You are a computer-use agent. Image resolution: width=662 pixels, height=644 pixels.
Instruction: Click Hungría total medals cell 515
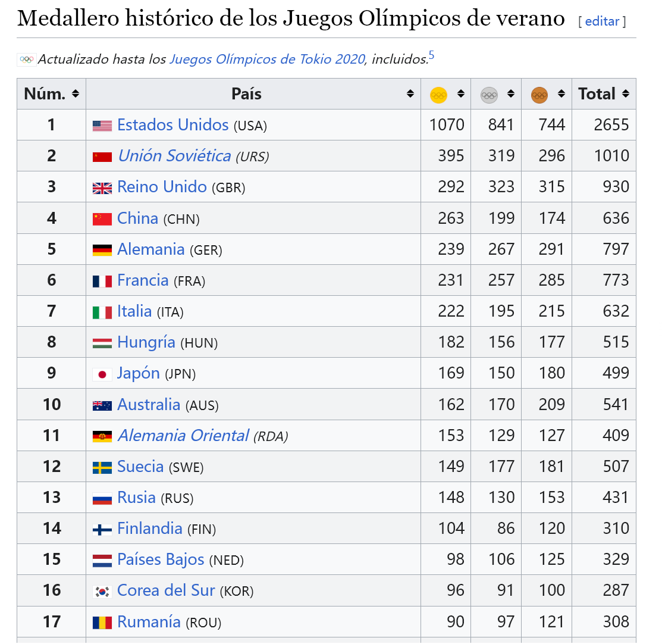pos(616,342)
